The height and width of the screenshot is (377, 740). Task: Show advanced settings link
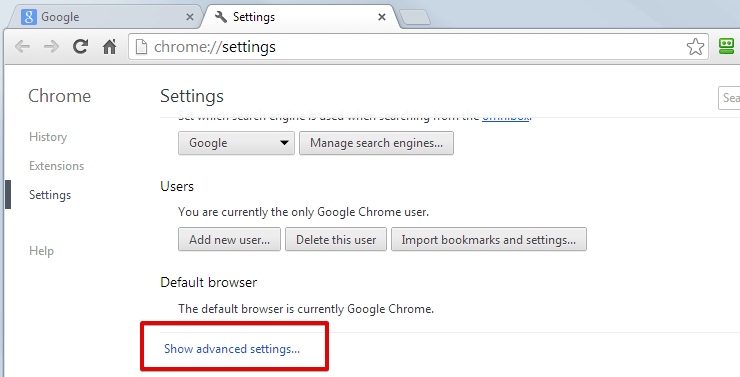pyautogui.click(x=232, y=349)
